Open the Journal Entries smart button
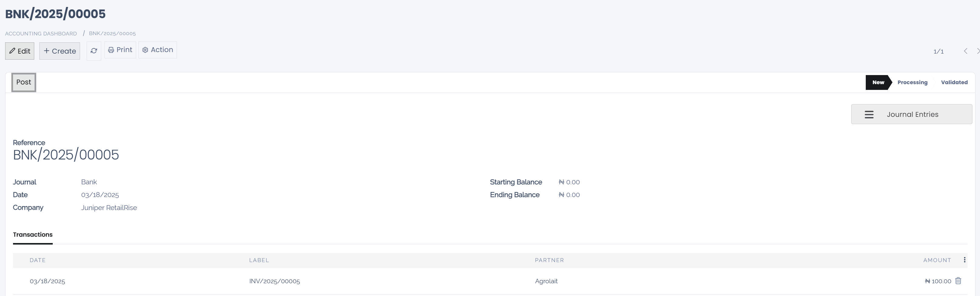Image resolution: width=980 pixels, height=296 pixels. [x=912, y=114]
